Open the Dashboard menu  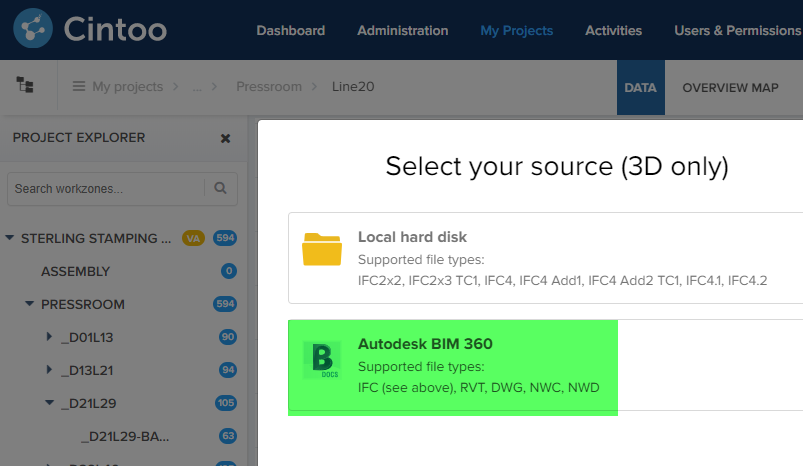[x=290, y=31]
